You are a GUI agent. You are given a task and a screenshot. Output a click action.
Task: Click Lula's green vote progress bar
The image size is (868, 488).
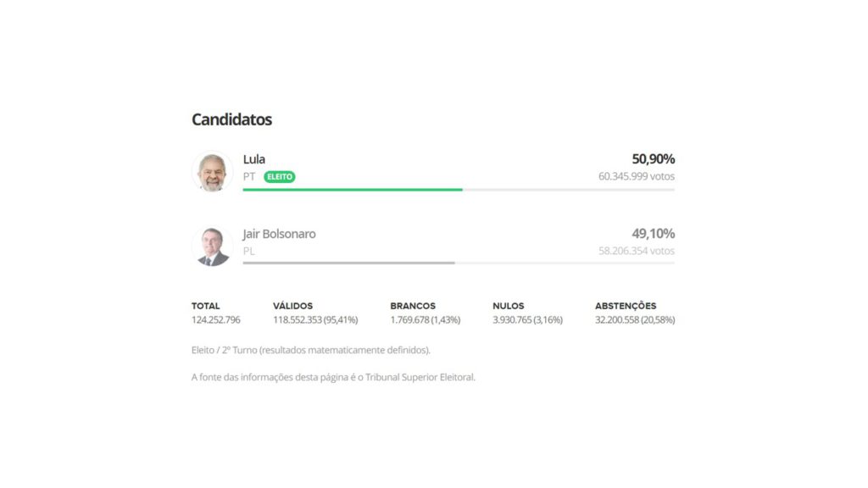coord(353,190)
